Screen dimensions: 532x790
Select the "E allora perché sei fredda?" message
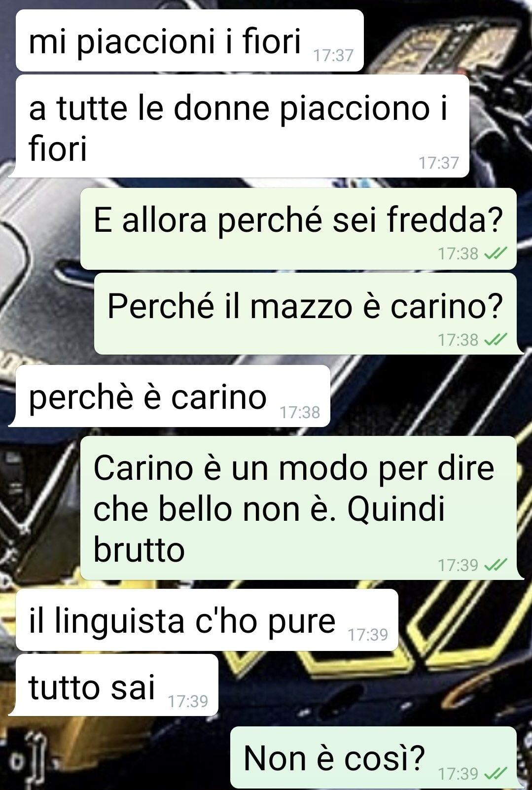click(298, 229)
